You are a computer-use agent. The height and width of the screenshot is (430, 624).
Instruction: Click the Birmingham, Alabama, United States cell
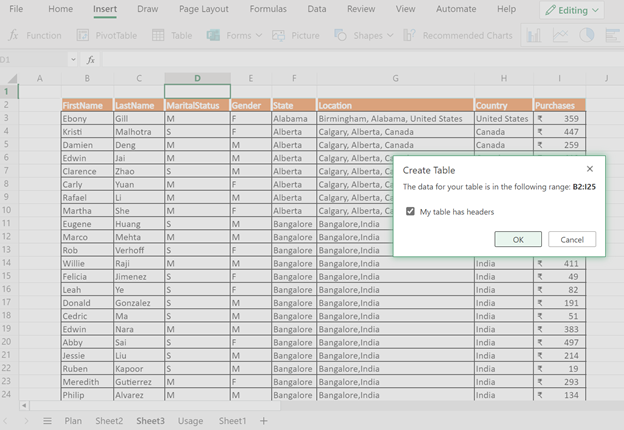tap(395, 118)
